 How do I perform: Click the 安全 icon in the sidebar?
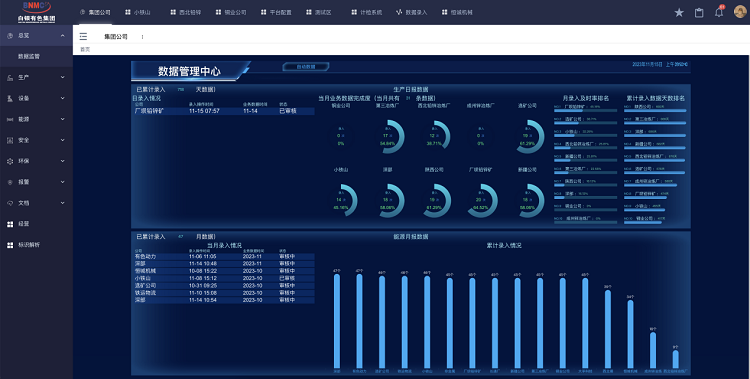[x=10, y=140]
